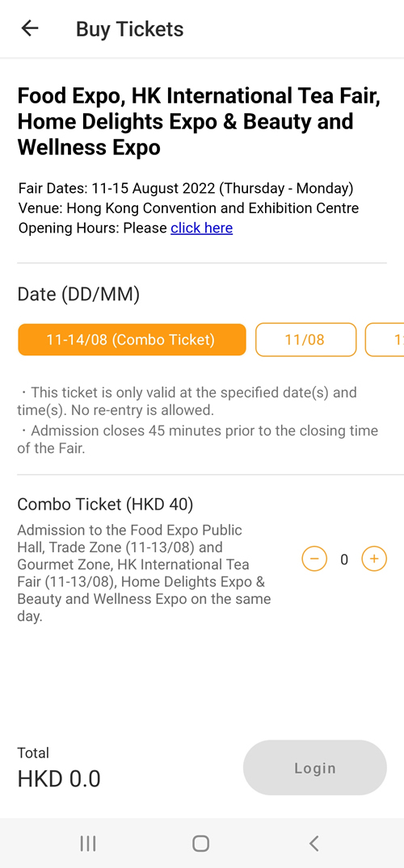Screen dimensions: 404x868
Task: Tap the Food Expo event title
Action: pyautogui.click(x=200, y=122)
